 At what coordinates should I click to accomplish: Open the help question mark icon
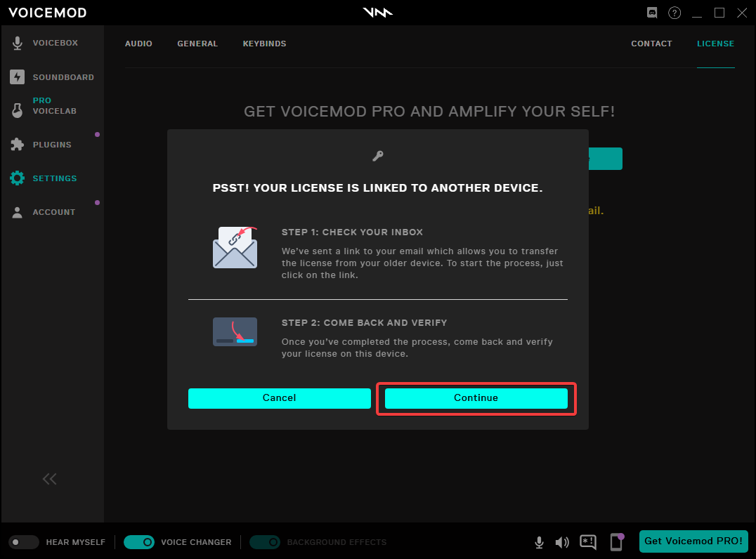(x=674, y=13)
